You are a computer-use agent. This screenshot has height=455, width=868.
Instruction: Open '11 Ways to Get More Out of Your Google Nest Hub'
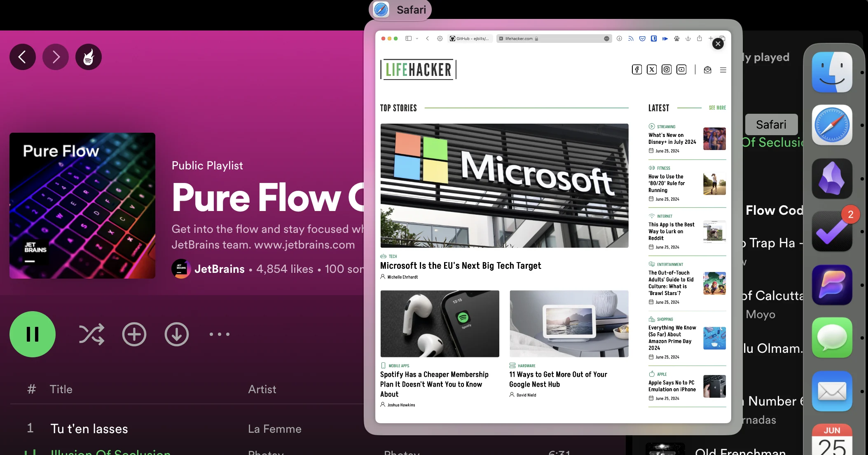[x=558, y=379]
